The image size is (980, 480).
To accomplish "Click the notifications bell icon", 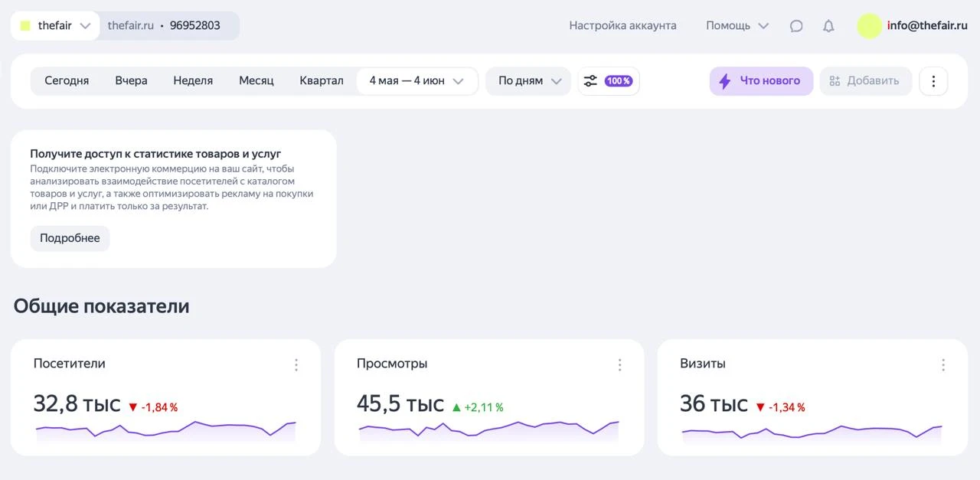I will click(x=828, y=26).
